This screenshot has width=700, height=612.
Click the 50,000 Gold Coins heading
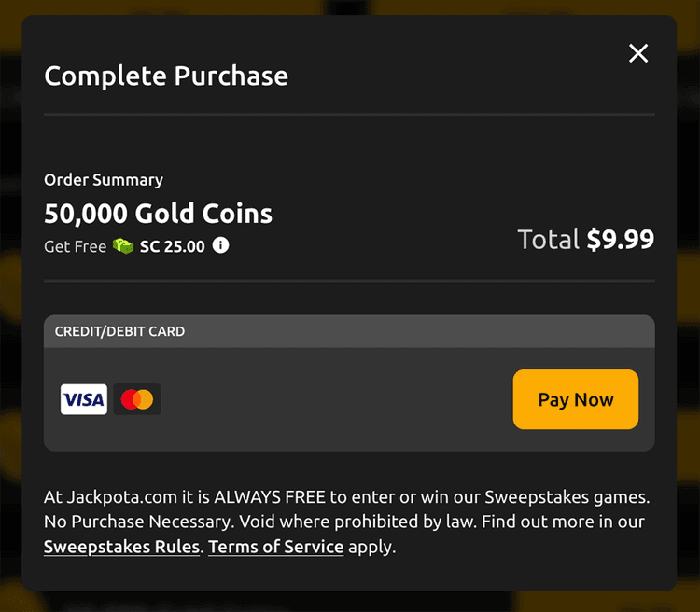coord(158,214)
